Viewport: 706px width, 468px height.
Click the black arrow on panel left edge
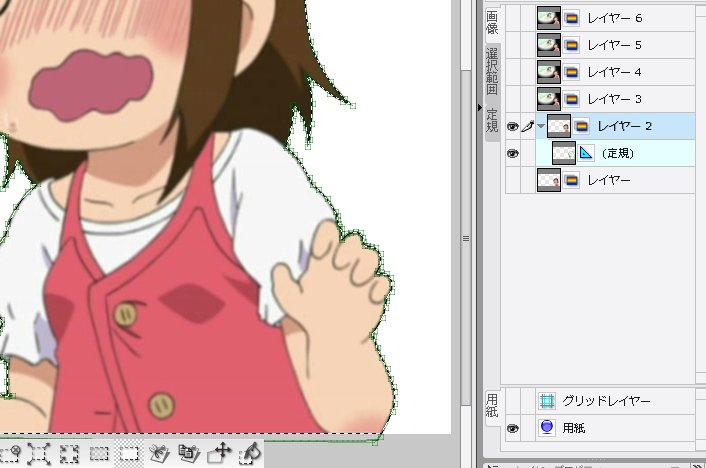[480, 108]
